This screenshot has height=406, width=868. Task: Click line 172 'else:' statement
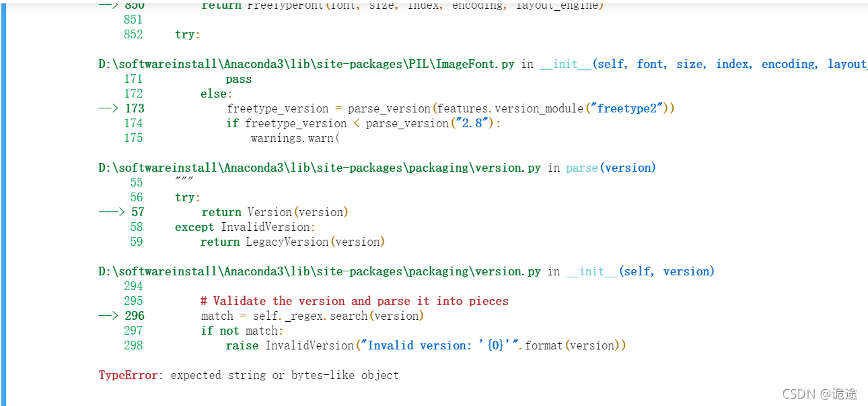point(217,94)
